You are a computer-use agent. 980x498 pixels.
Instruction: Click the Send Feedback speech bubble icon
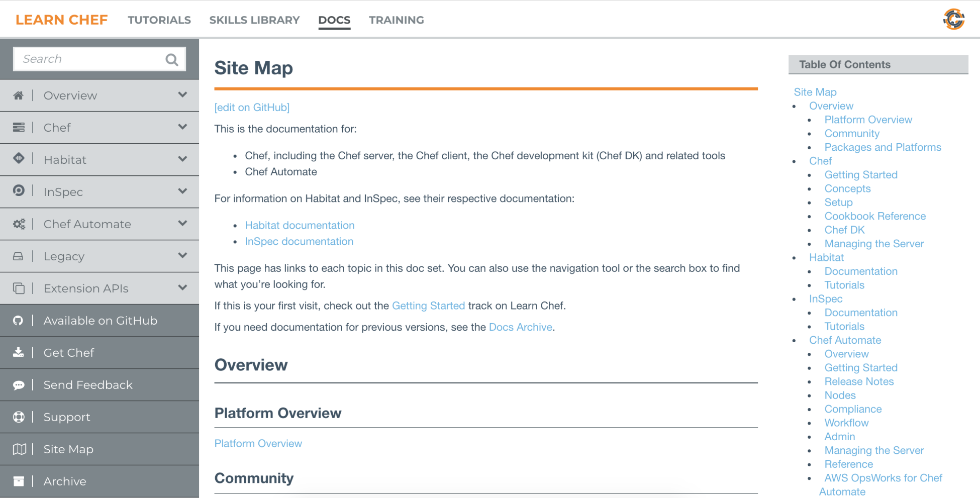pyautogui.click(x=19, y=385)
